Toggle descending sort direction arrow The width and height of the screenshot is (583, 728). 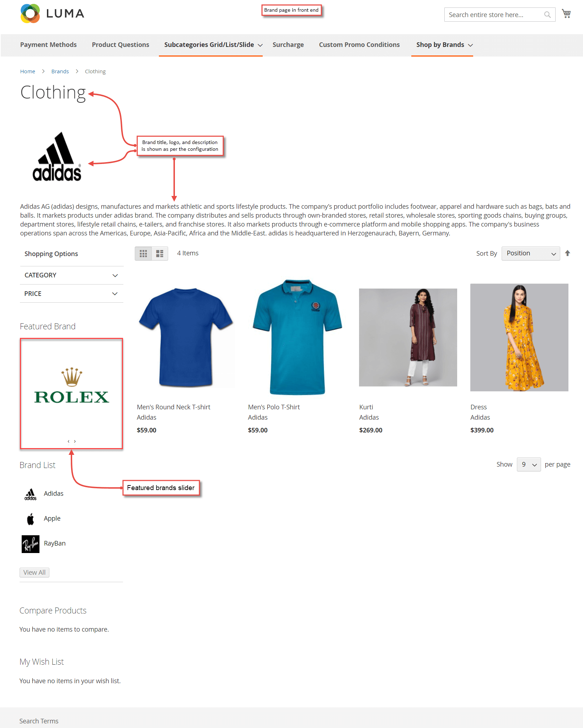pyautogui.click(x=567, y=253)
